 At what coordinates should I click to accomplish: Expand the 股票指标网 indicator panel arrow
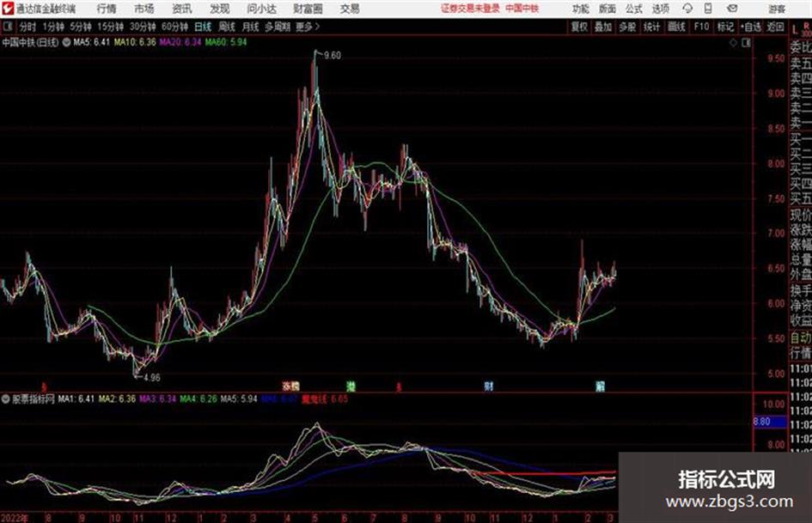6,399
